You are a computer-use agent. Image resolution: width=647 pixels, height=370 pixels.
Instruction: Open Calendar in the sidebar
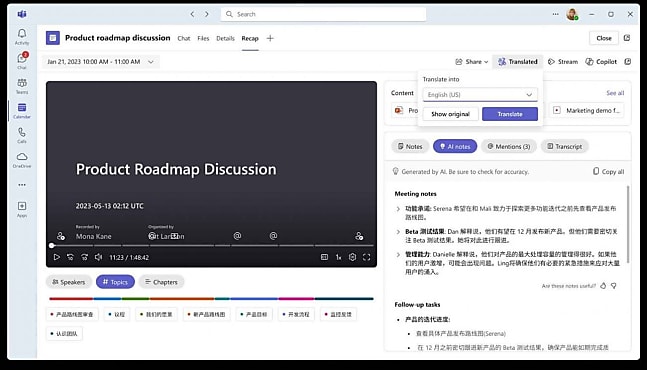click(22, 111)
